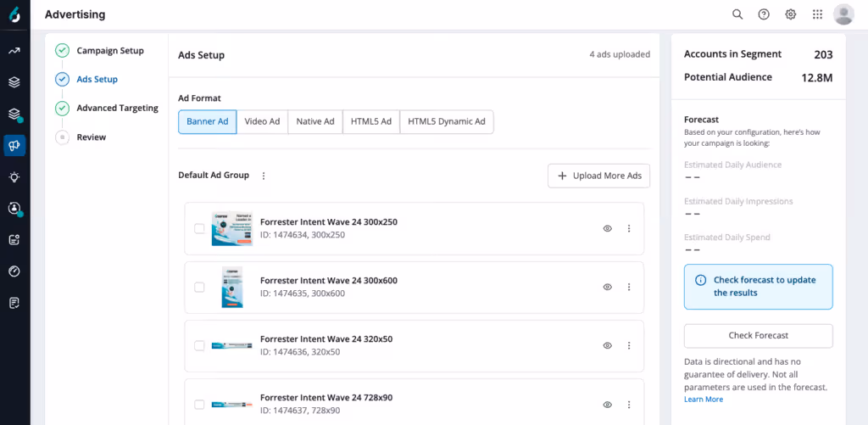Image resolution: width=868 pixels, height=425 pixels.
Task: Click the Potential Audience 12.8M value
Action: click(x=816, y=78)
